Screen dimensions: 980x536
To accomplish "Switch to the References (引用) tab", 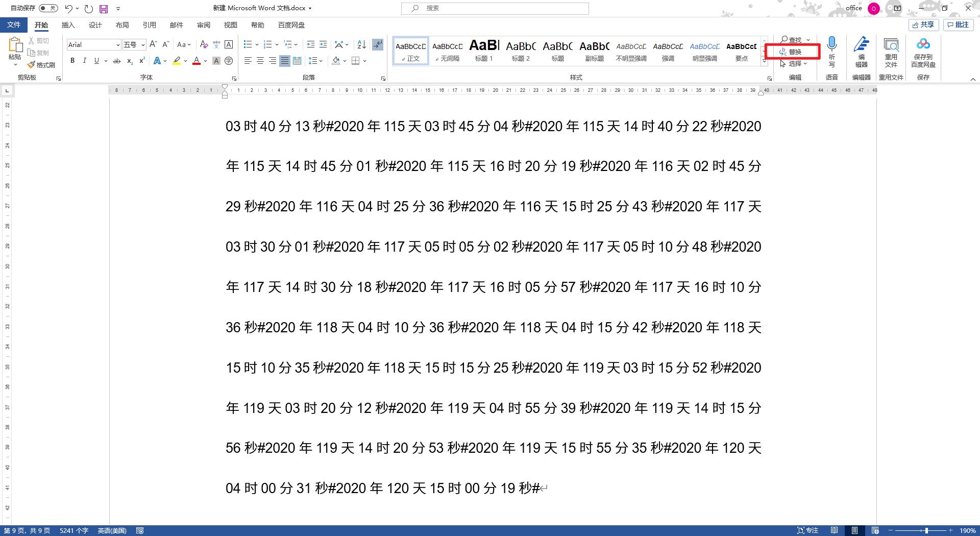I will point(149,25).
